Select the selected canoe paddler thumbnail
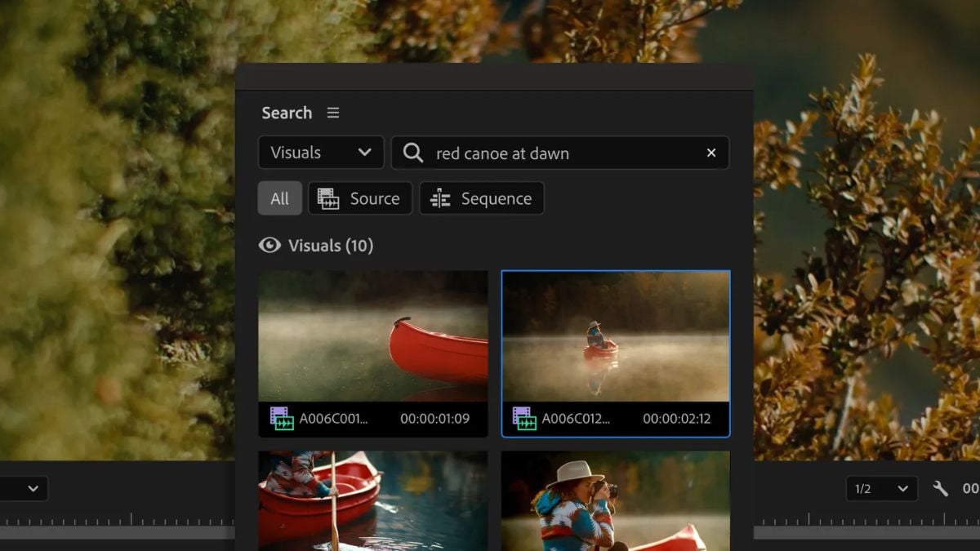The image size is (980, 551). [616, 343]
